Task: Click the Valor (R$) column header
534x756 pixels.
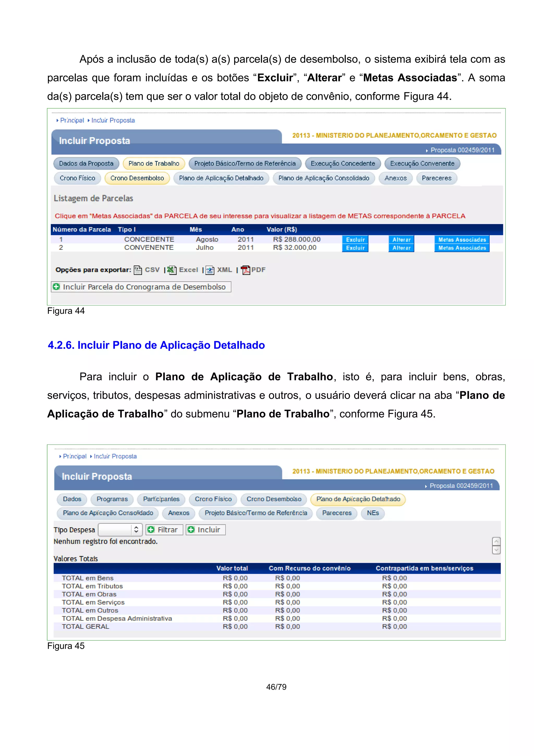Action: [x=282, y=230]
